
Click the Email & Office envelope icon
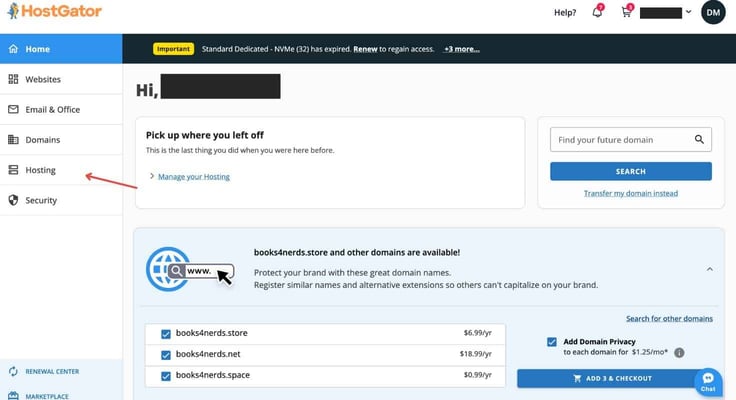(13, 109)
